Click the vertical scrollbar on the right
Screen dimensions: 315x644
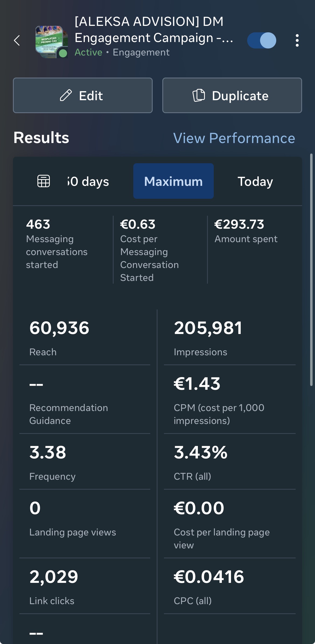coord(311,269)
